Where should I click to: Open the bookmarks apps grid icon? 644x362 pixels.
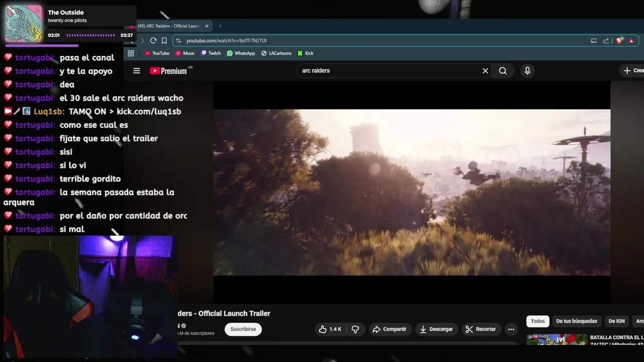131,53
